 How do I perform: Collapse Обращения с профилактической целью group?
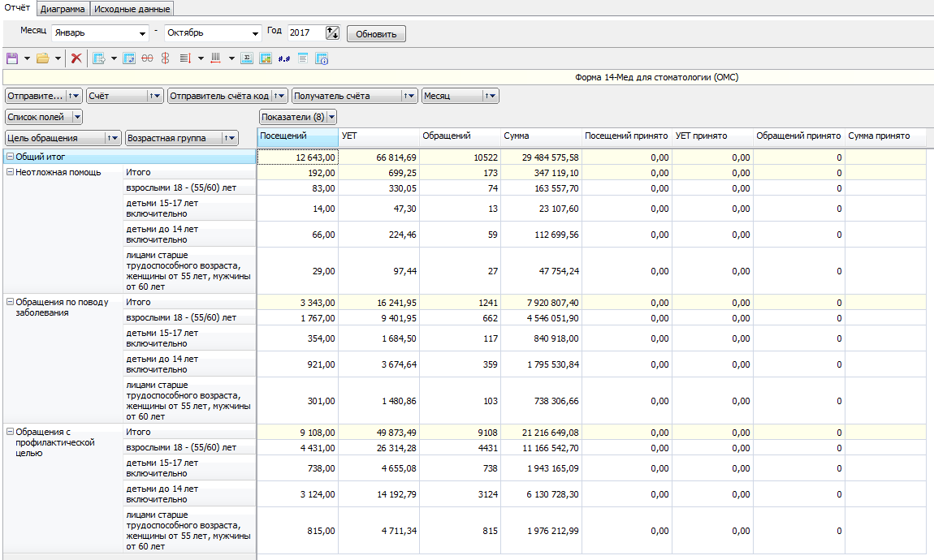point(10,433)
